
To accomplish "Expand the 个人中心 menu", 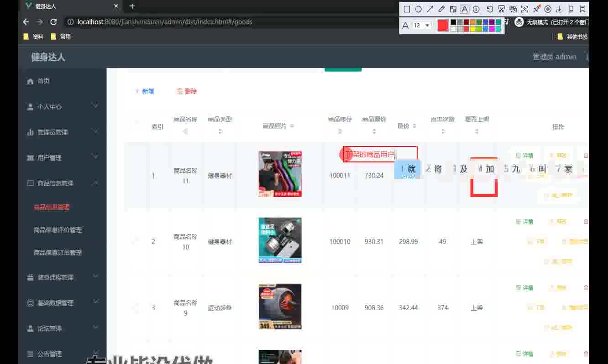I will [62, 106].
